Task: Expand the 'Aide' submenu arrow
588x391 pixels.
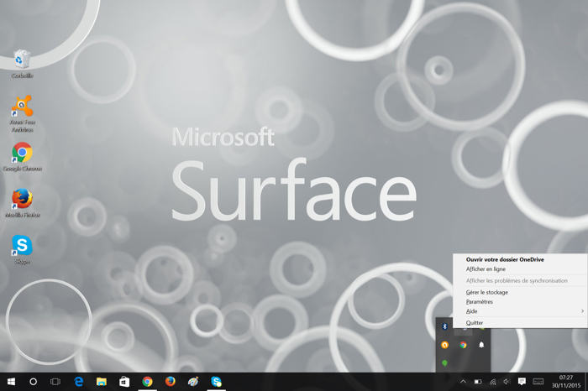Action: coord(582,311)
